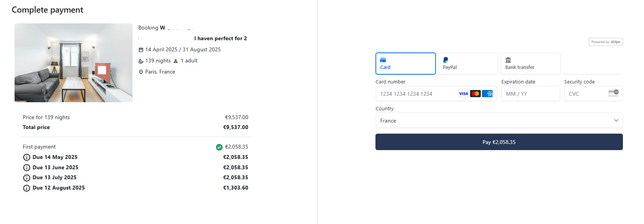Focus the Security code CVC field

593,93
